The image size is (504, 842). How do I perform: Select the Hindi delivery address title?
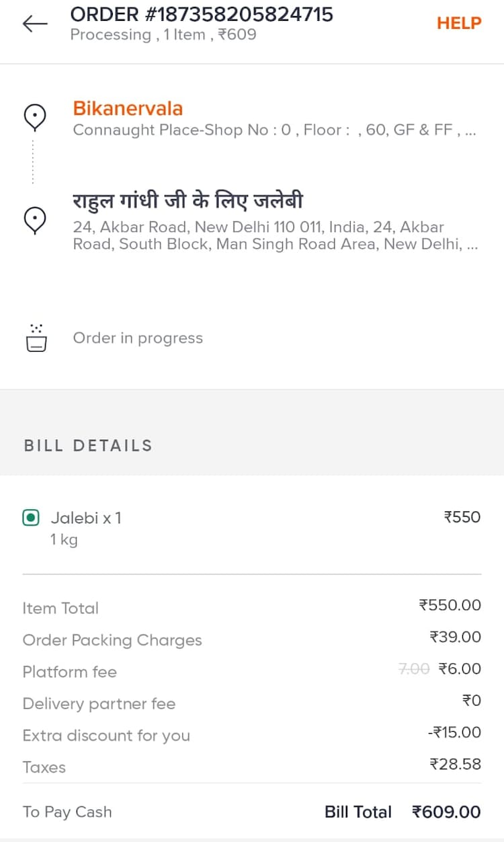[188, 200]
